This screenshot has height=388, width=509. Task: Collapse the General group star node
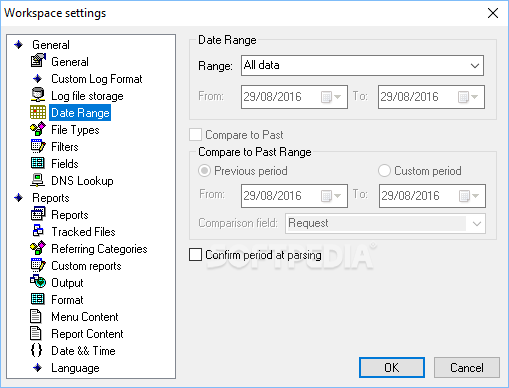click(19, 45)
